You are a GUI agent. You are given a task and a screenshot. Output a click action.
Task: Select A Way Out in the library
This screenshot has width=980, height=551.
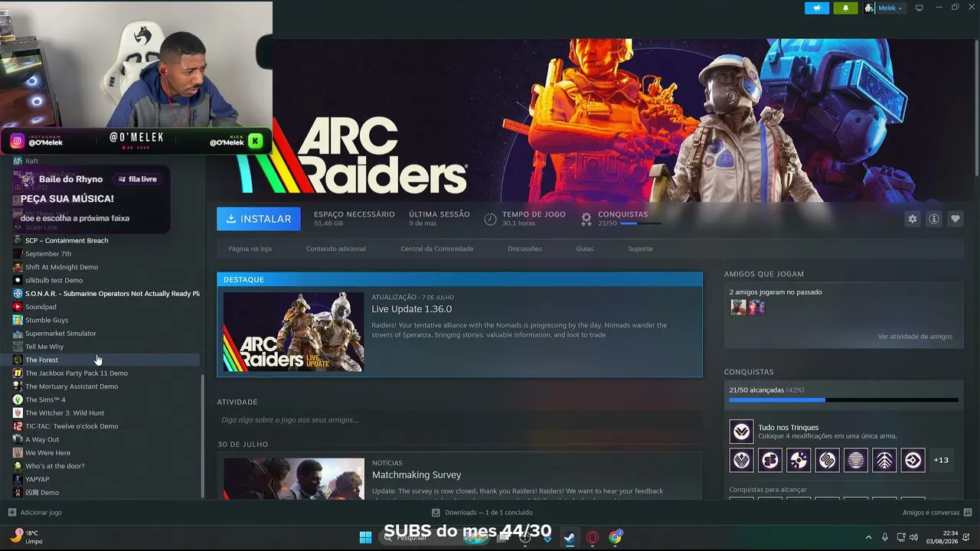42,439
